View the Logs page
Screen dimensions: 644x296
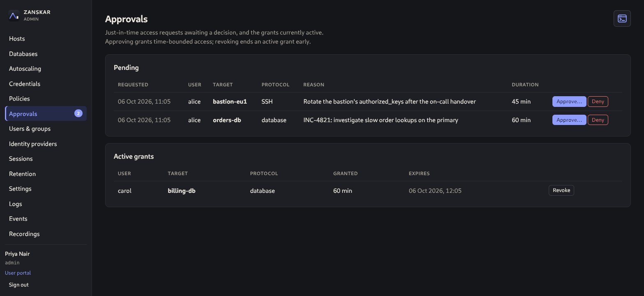coord(46,204)
